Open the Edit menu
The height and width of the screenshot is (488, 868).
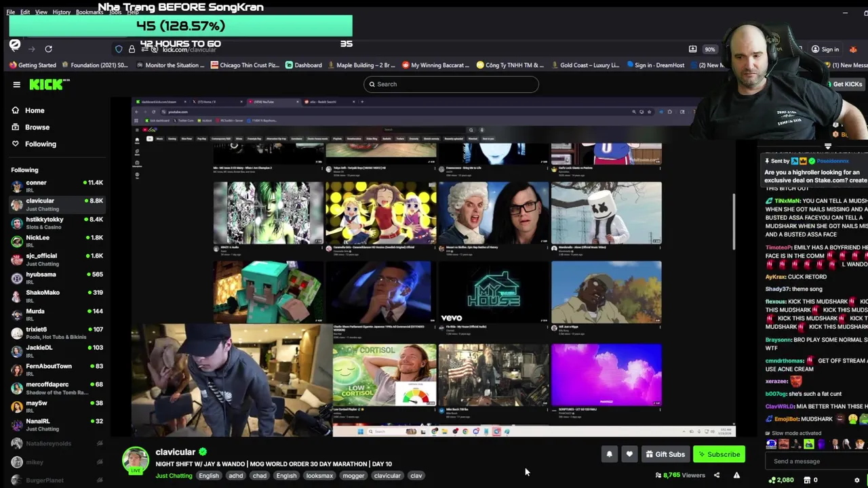[x=25, y=12]
